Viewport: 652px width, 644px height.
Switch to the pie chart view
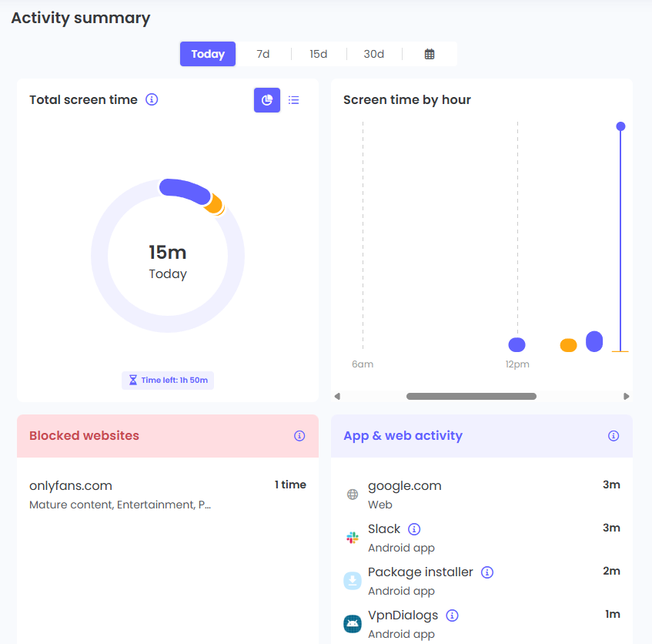pyautogui.click(x=266, y=100)
